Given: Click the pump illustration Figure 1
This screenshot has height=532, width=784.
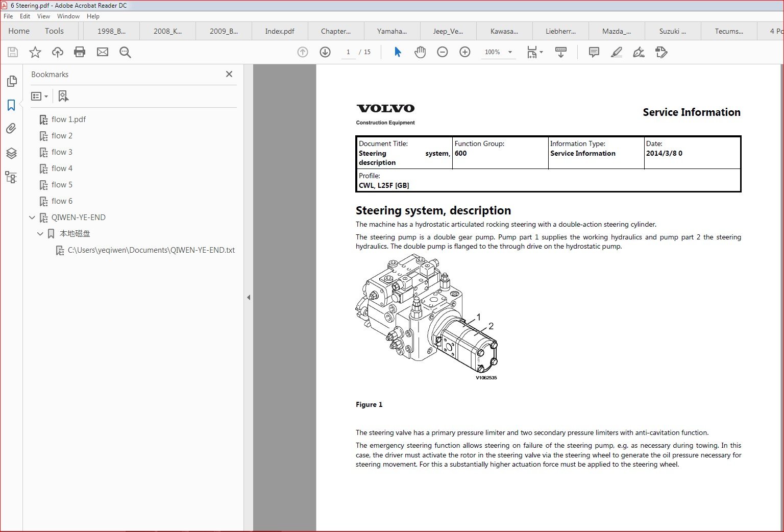Looking at the screenshot, I should click(427, 317).
